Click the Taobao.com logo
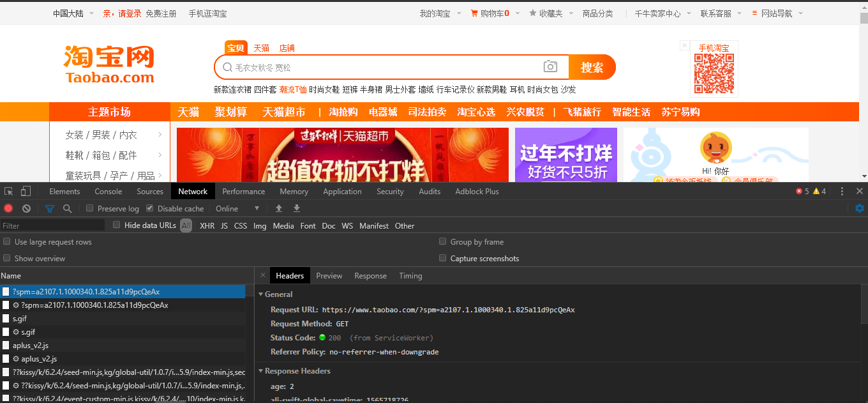The height and width of the screenshot is (403, 868). pos(109,65)
